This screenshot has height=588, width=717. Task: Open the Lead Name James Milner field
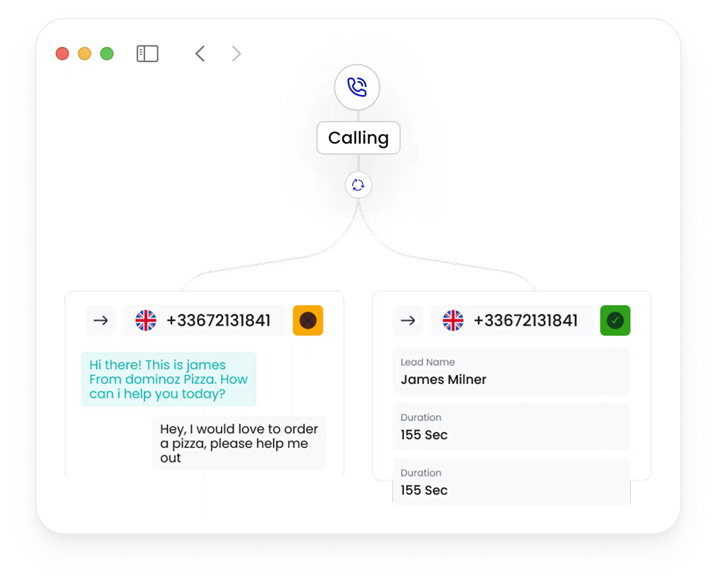pos(511,372)
